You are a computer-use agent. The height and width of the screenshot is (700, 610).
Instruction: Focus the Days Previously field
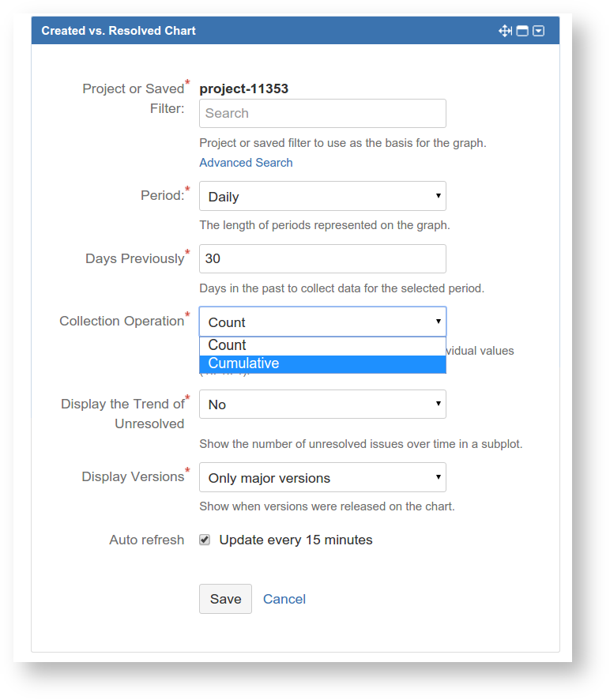coord(322,258)
